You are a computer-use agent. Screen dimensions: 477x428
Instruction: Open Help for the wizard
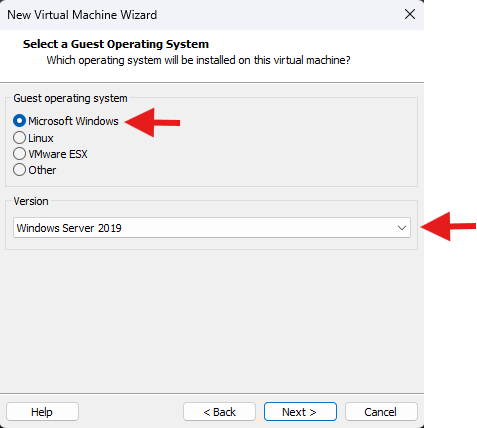coord(42,412)
